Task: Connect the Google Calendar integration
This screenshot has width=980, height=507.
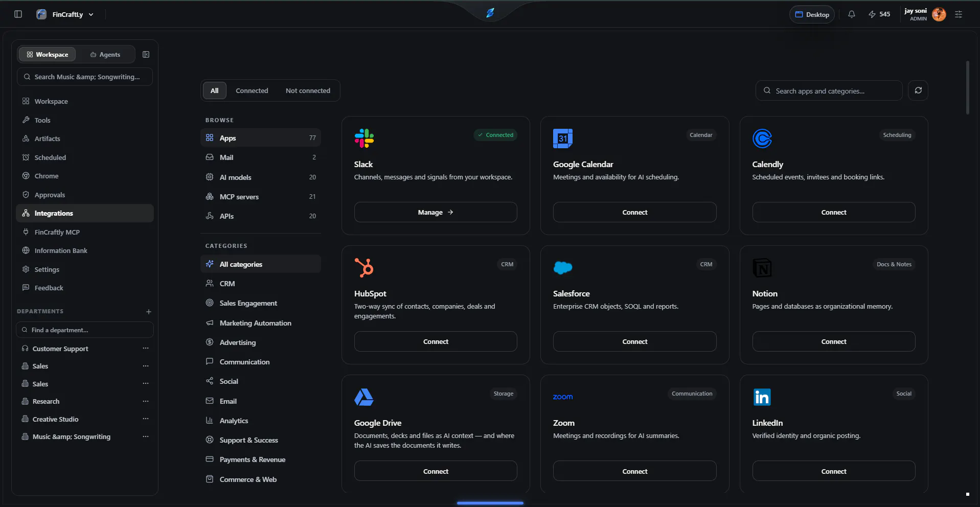Action: pos(634,212)
